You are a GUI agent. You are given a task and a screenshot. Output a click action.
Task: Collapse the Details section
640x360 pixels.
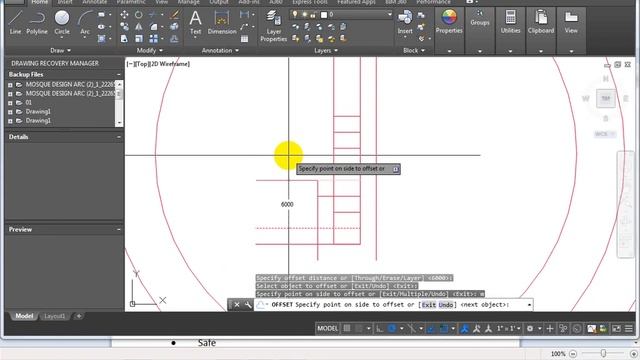tap(119, 137)
